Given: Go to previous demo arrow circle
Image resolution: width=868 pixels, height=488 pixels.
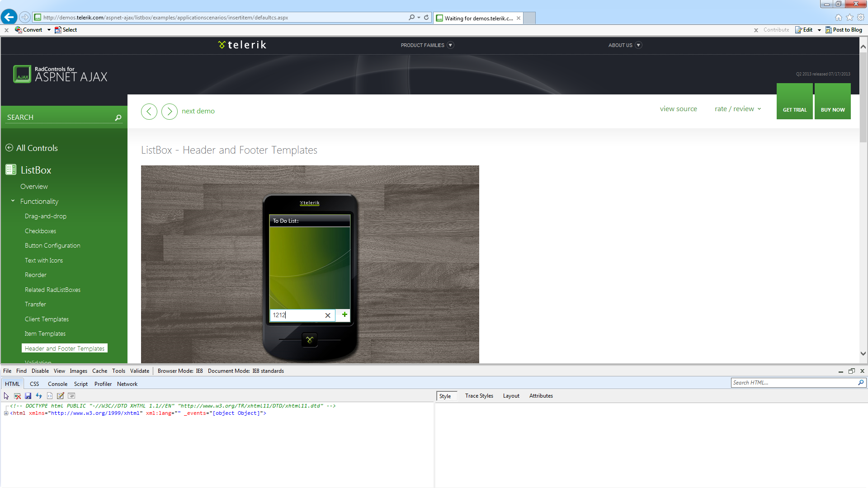Looking at the screenshot, I should (x=149, y=111).
